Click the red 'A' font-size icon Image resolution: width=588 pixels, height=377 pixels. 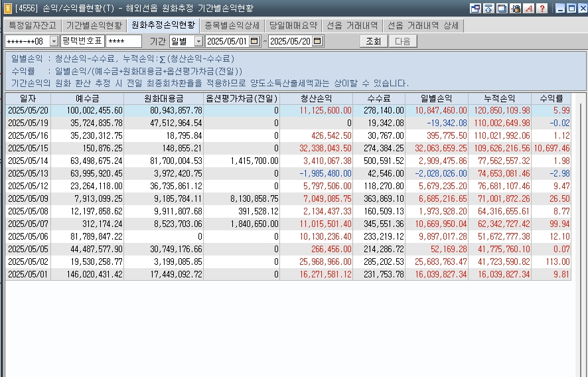(x=529, y=8)
